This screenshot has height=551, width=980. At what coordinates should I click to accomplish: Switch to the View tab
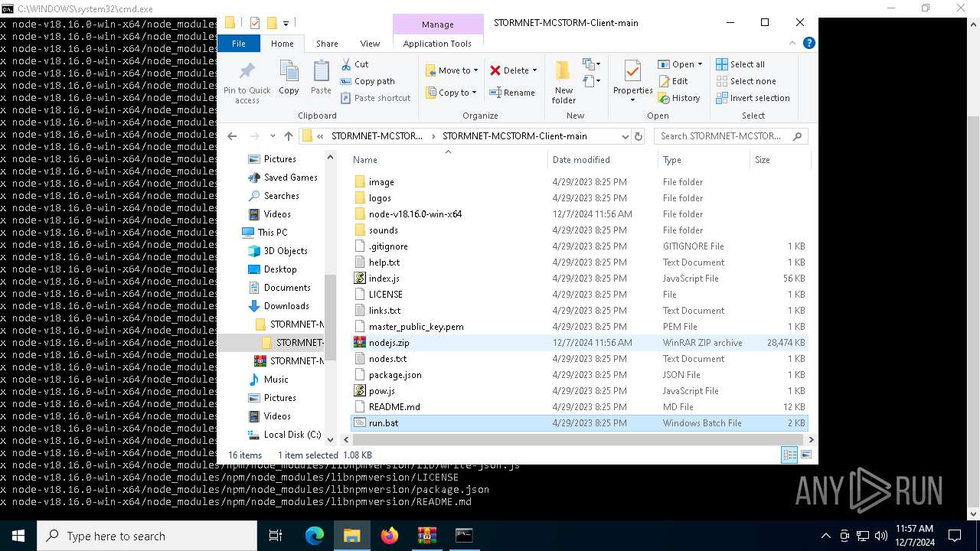coord(370,44)
